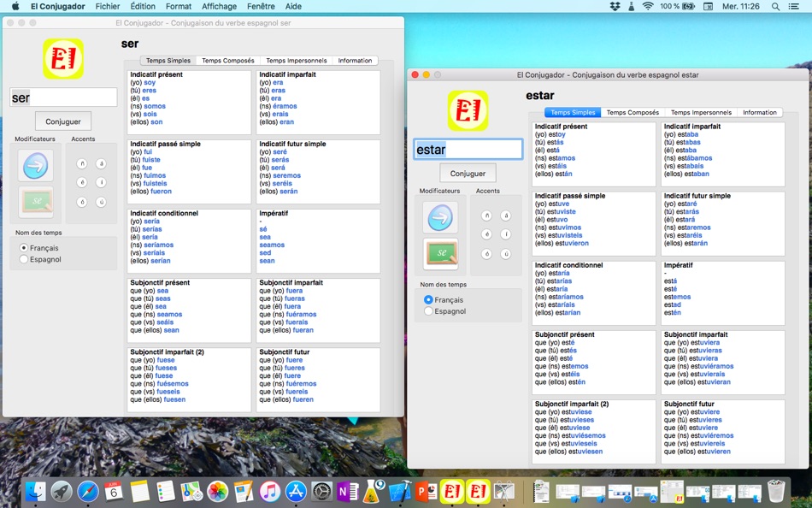812x508 pixels.
Task: Open the Fenêtre menu
Action: pos(261,6)
